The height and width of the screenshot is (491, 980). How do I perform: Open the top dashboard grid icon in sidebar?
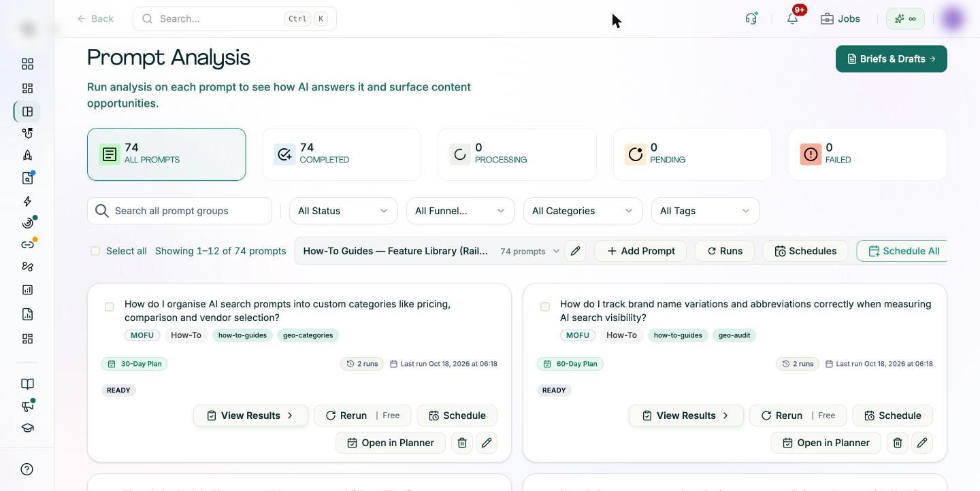(27, 64)
